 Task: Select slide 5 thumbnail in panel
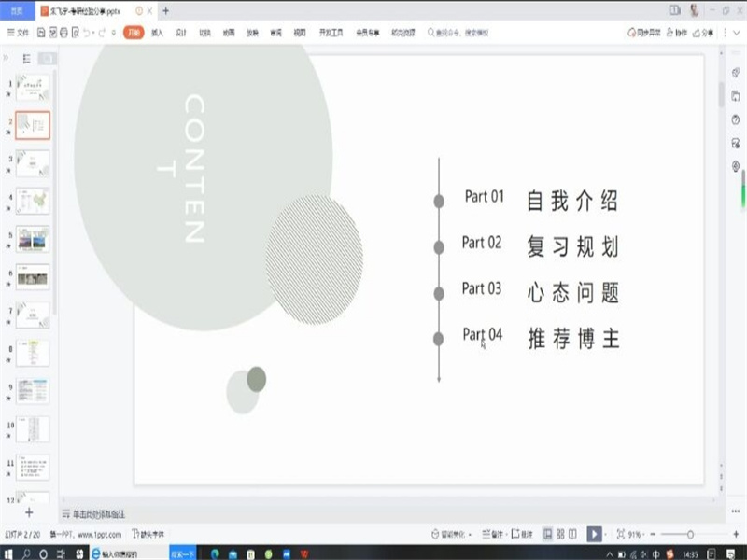pos(33,238)
